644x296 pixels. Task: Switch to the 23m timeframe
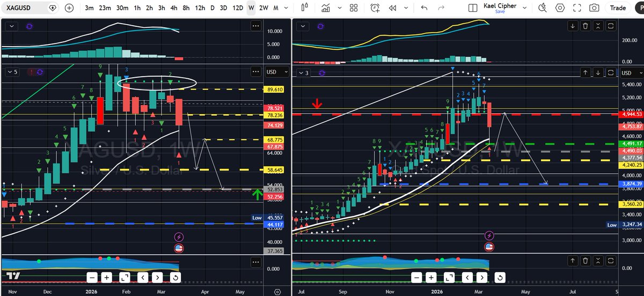tap(105, 8)
